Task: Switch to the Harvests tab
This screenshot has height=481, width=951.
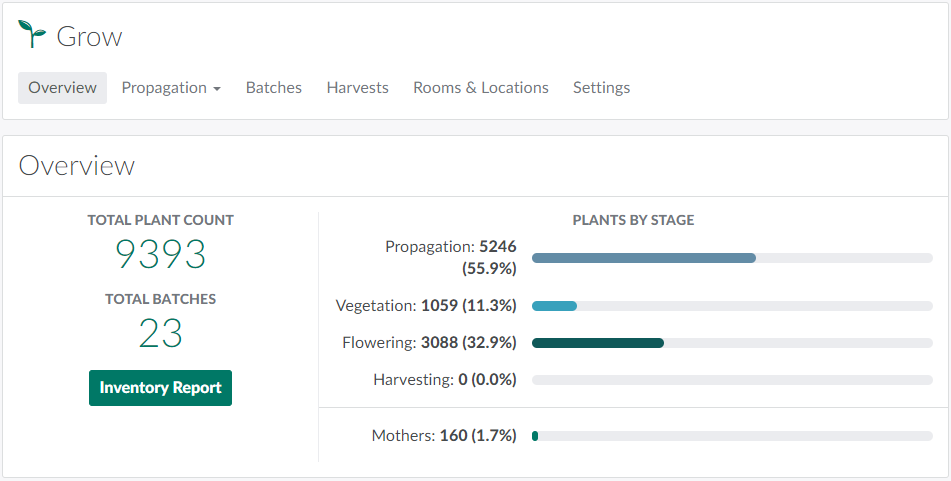Action: (x=357, y=88)
